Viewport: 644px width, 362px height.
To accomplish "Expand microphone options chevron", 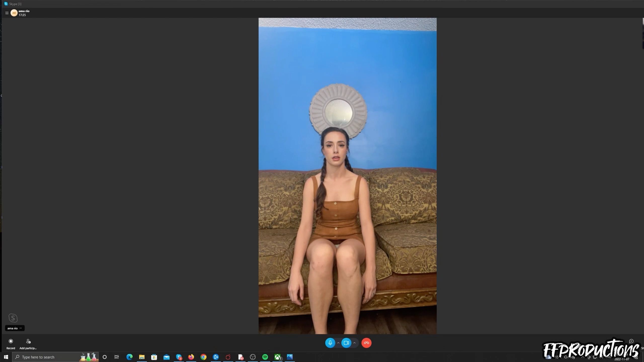I will tap(338, 343).
